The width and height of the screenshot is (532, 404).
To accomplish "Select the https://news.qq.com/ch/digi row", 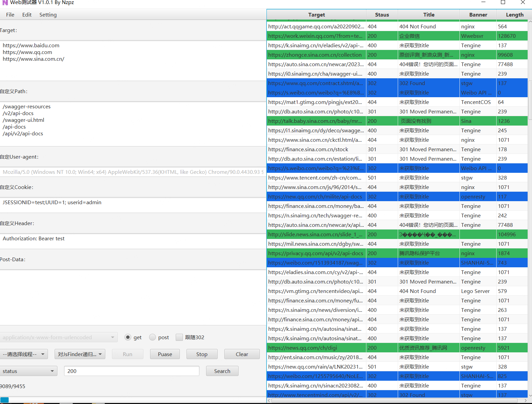I will [397, 348].
